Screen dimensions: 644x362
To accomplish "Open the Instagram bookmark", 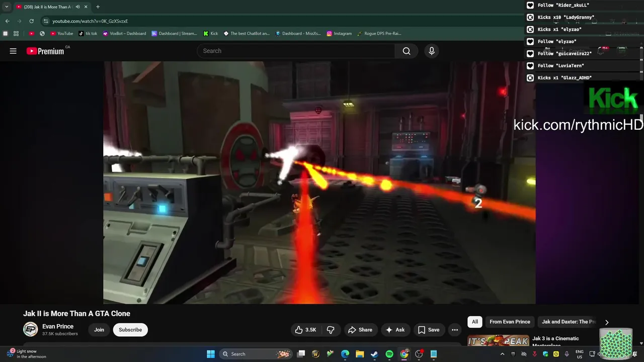I will [339, 34].
